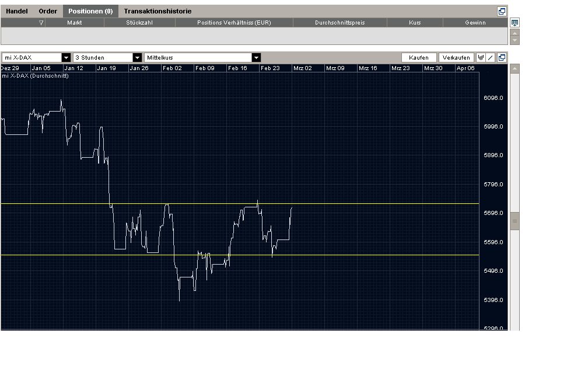The image size is (588, 368).
Task: Click the lower arrow of the chart scrollbar
Action: click(x=514, y=328)
